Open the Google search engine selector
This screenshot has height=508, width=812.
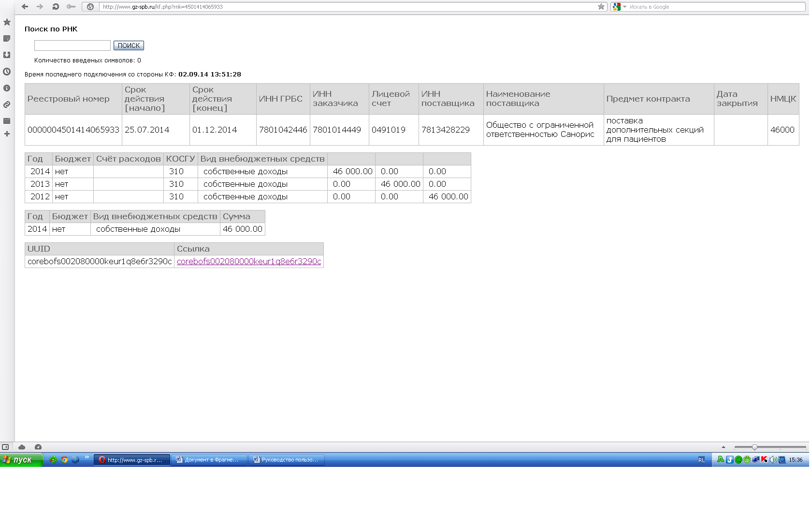619,7
